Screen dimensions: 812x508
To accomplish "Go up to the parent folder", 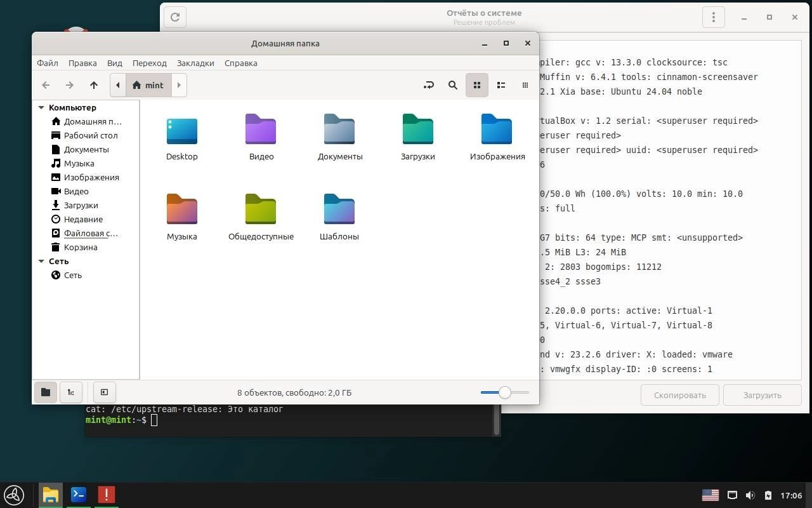I will (94, 85).
